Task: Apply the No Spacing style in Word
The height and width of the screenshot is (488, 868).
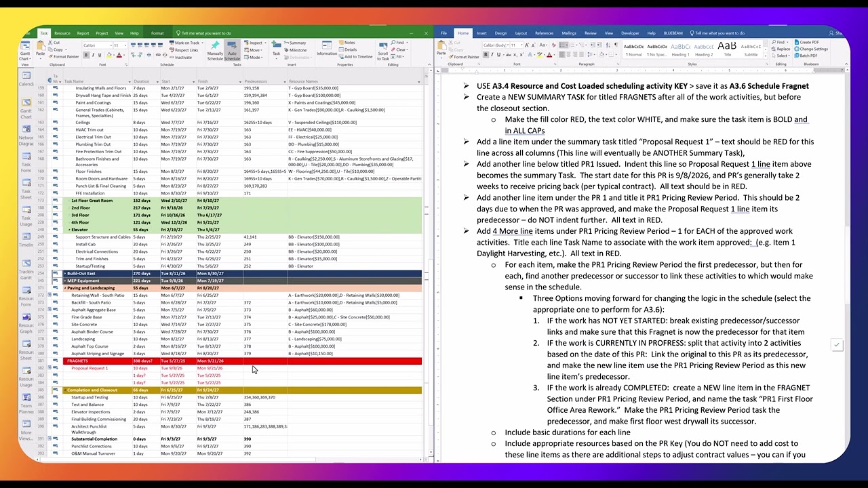Action: (x=657, y=49)
